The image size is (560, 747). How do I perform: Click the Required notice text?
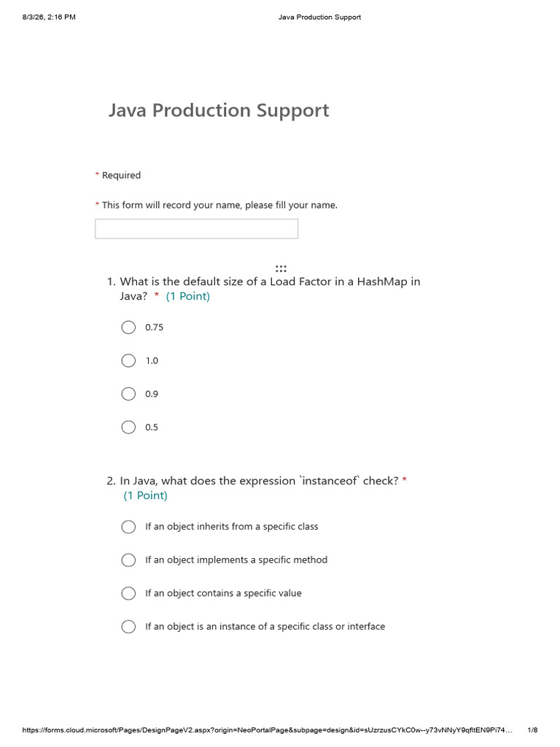coord(121,175)
